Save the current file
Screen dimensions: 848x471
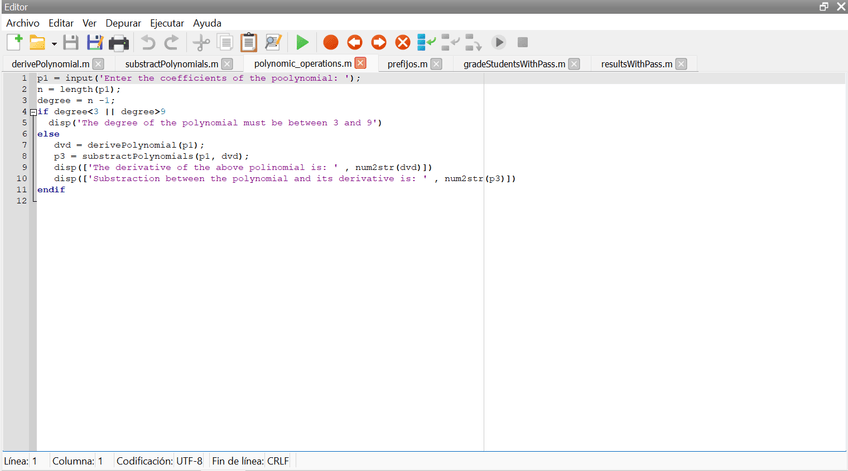click(70, 42)
